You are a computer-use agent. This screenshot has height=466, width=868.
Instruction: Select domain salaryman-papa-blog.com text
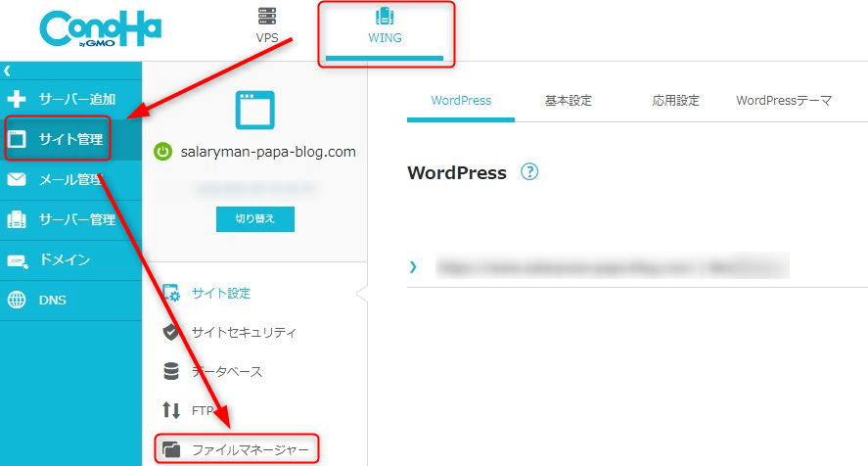[x=268, y=152]
